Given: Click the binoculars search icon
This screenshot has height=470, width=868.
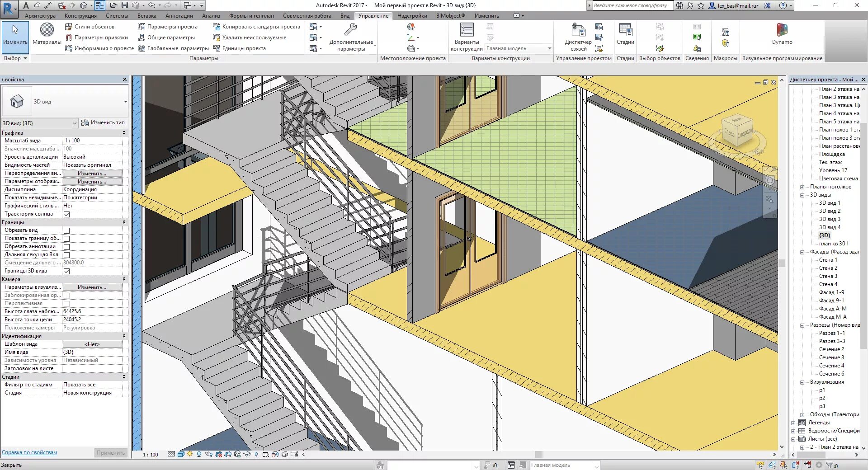Looking at the screenshot, I should click(679, 5).
